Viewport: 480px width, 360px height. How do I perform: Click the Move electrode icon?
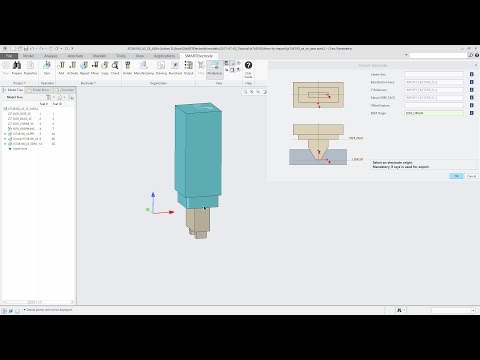95,68
